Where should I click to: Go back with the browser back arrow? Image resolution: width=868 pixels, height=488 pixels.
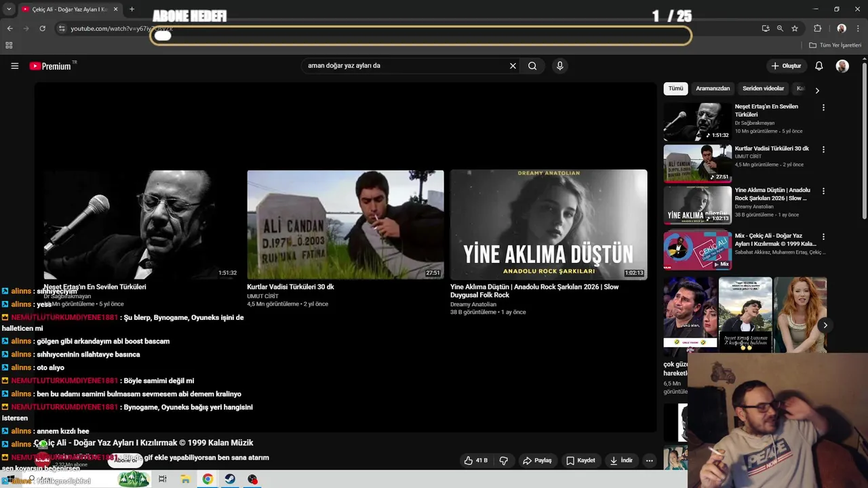pos(9,28)
